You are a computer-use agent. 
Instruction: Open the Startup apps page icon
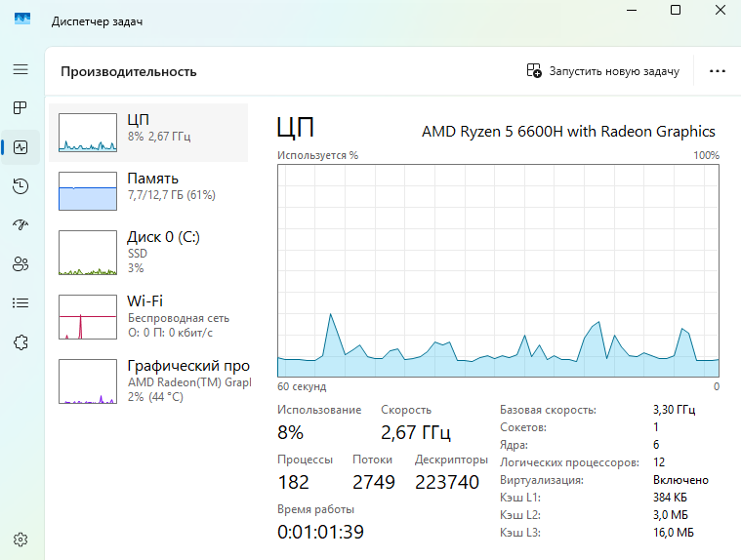tap(21, 225)
